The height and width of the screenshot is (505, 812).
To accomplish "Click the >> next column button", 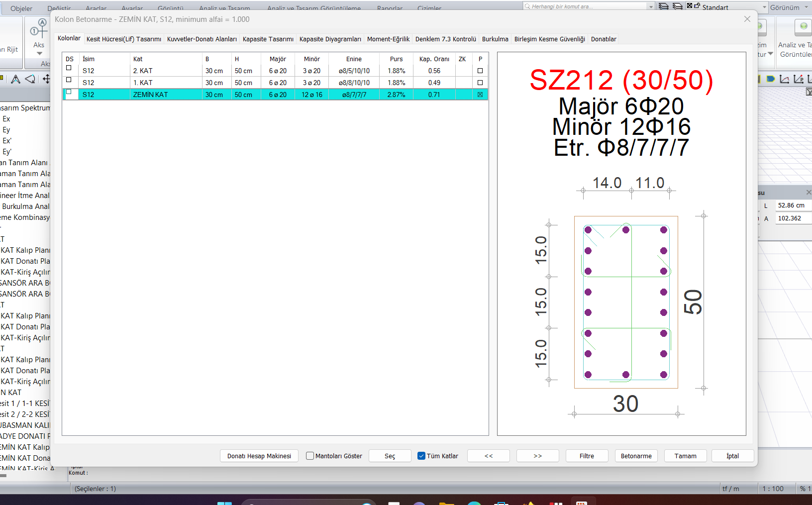I will click(538, 456).
